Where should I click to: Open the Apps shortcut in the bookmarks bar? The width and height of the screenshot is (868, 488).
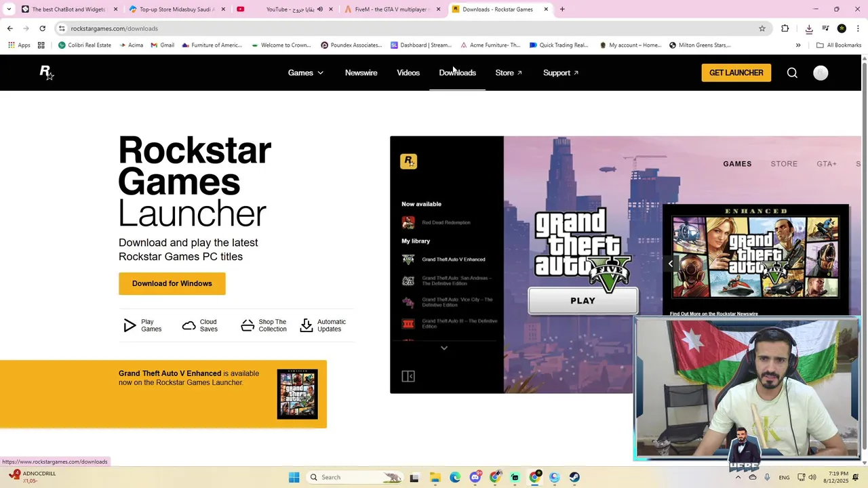(x=19, y=45)
